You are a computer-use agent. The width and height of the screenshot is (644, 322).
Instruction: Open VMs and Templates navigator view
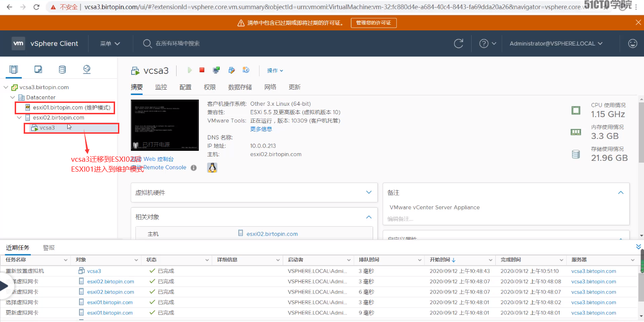click(x=38, y=70)
